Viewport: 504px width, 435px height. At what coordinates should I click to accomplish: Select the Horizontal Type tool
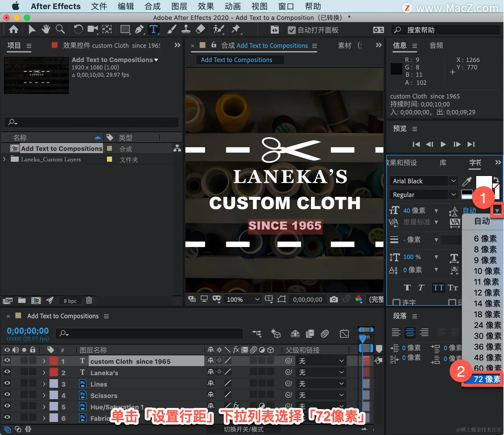(x=153, y=29)
